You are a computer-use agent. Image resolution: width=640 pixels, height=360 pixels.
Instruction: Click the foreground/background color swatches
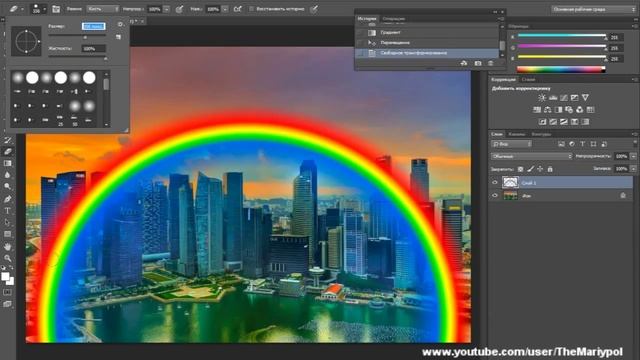(x=7, y=279)
